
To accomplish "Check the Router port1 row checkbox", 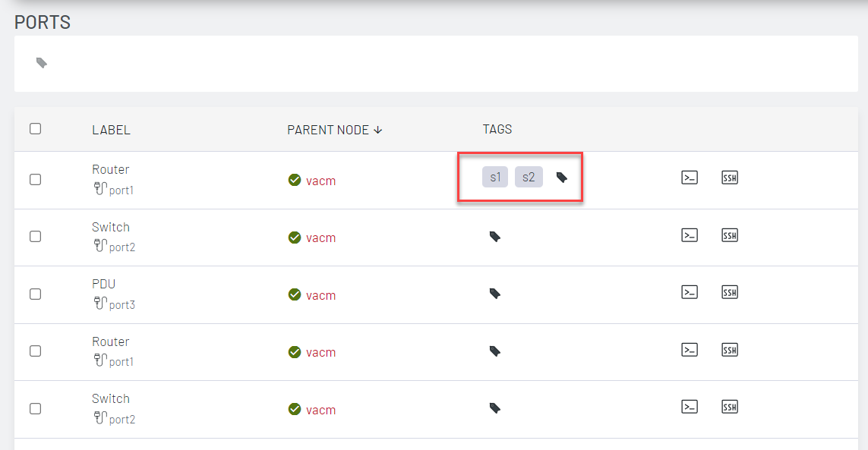I will click(35, 180).
